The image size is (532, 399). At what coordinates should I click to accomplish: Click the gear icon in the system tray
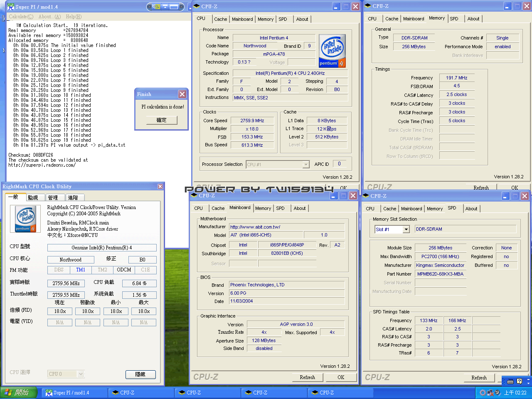point(483,392)
